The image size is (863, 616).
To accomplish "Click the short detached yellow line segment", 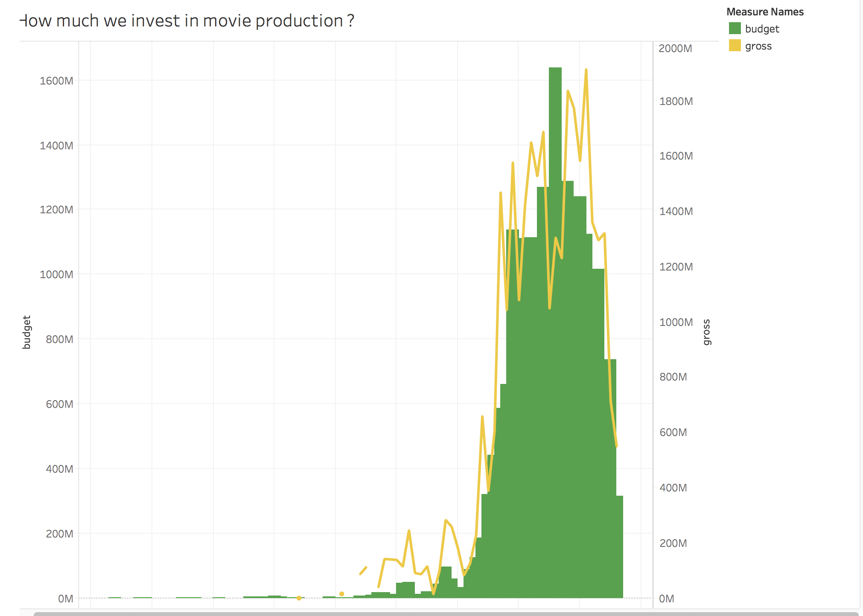I will point(363,570).
